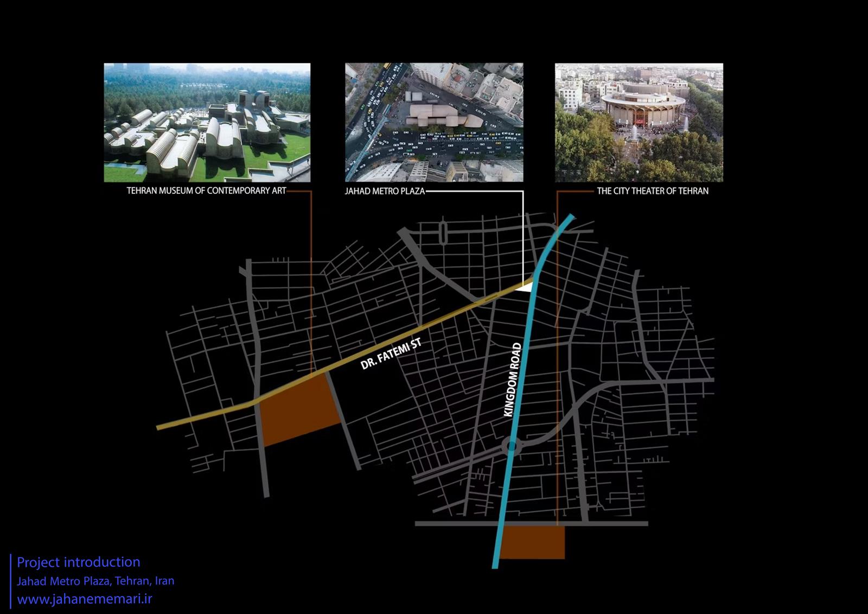Click the roundabout on Kingdom Road

(511, 447)
